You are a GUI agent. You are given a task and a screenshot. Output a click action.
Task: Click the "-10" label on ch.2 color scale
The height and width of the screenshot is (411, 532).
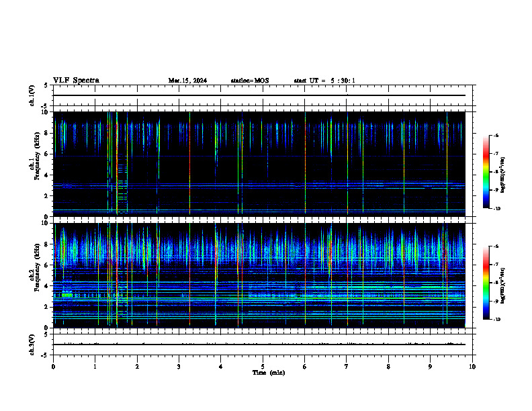(496, 320)
